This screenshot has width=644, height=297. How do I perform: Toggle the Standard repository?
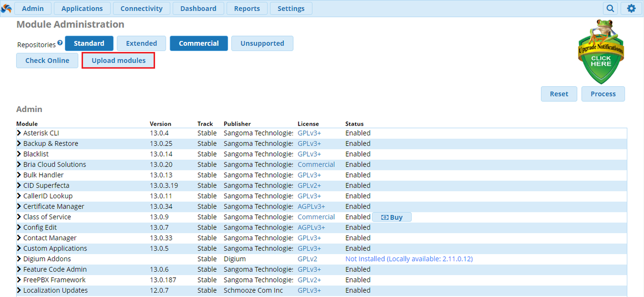(89, 43)
